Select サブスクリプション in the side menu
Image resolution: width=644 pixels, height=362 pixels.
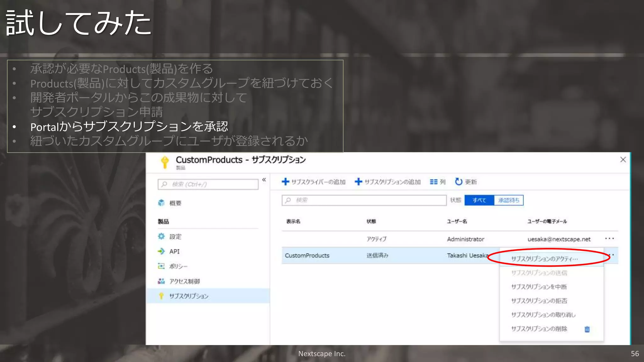(x=208, y=296)
